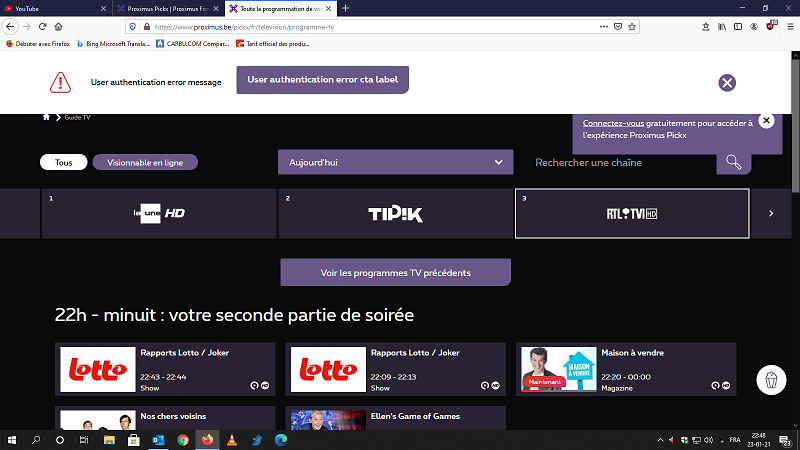Click the taskbar volume speaker icon
Viewport: 800px width, 450px height.
point(708,440)
